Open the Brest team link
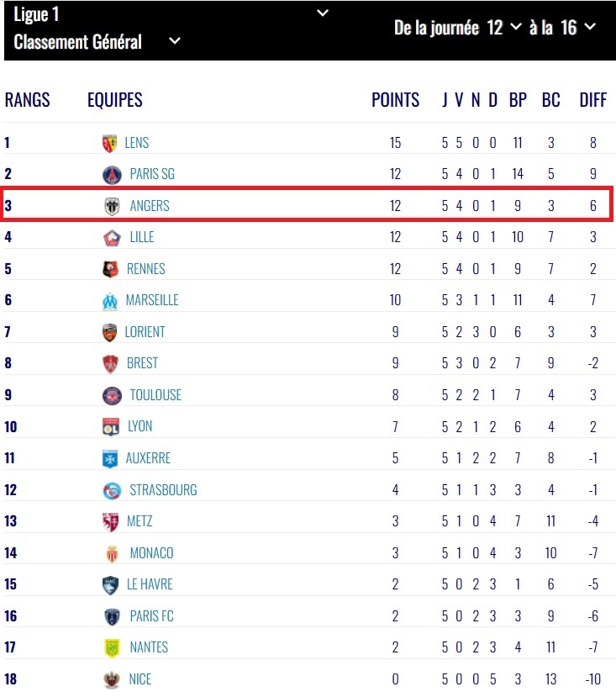 (x=142, y=363)
